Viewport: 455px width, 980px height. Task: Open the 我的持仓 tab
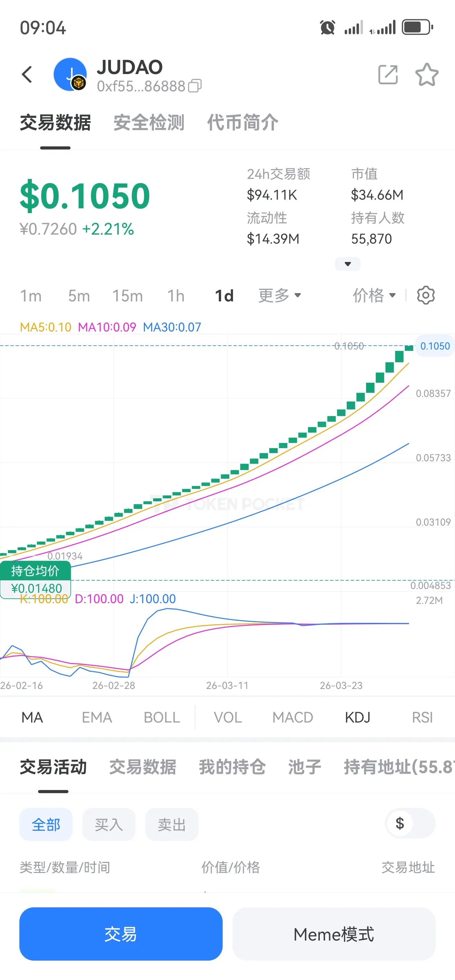tap(232, 767)
